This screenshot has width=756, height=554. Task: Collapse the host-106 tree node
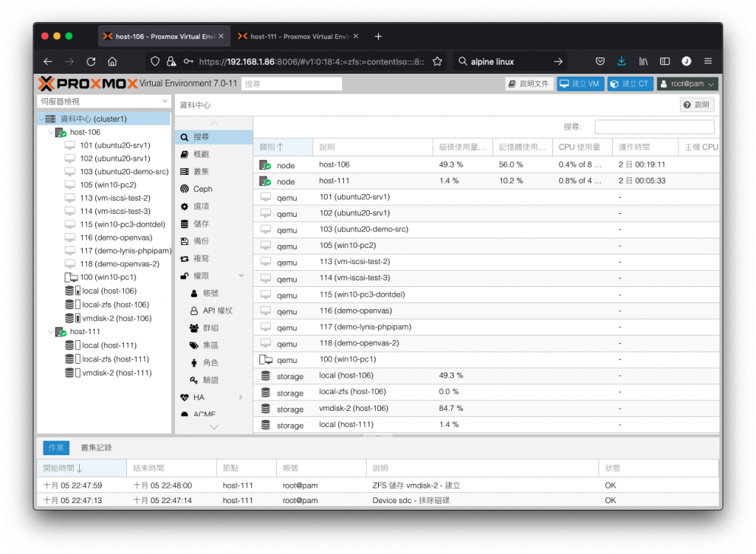point(51,133)
